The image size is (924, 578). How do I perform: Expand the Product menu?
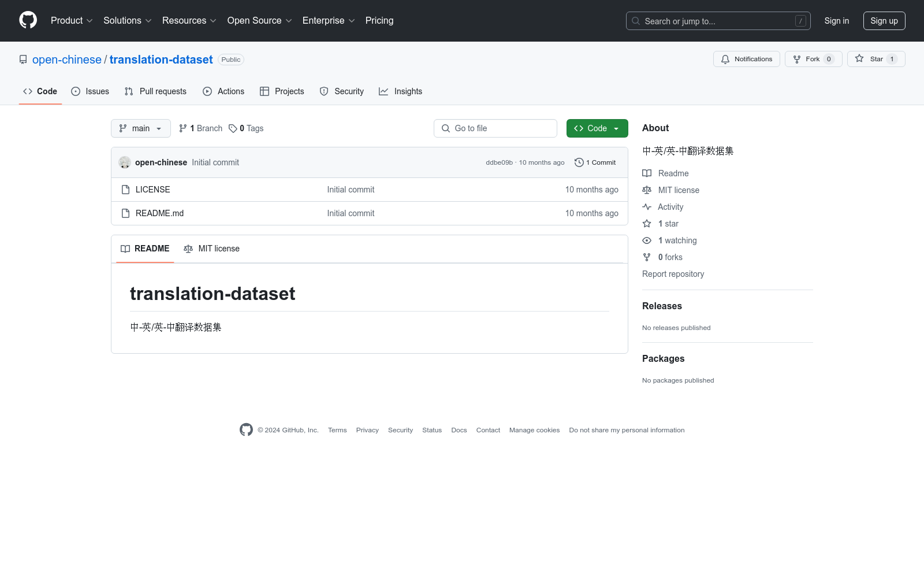72,20
